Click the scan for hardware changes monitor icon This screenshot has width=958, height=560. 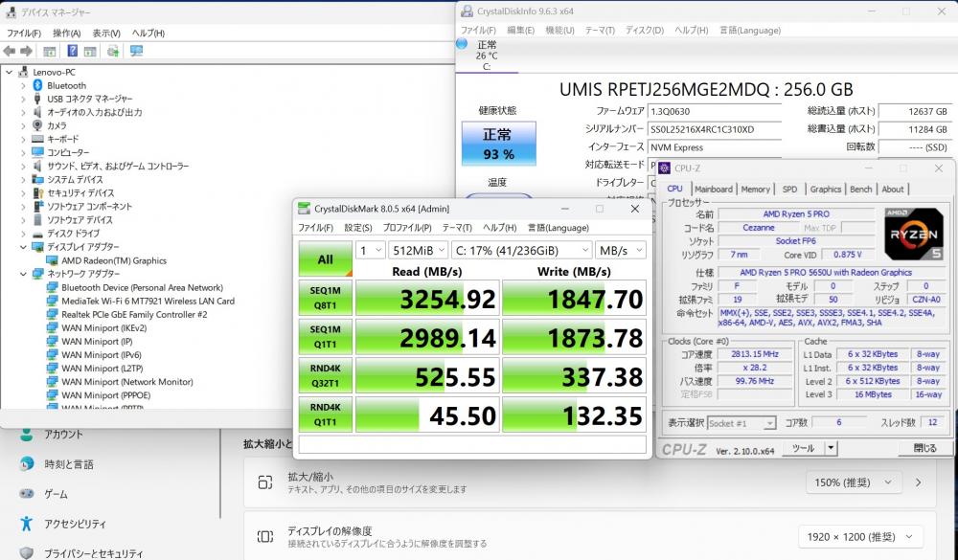coord(136,52)
